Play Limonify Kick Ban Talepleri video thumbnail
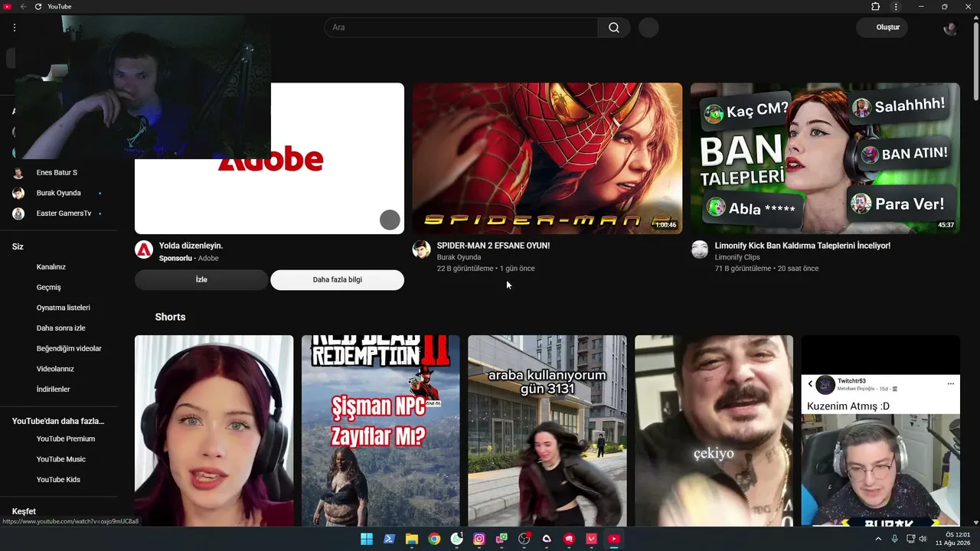Screen dimensions: 980x551 coord(825,158)
